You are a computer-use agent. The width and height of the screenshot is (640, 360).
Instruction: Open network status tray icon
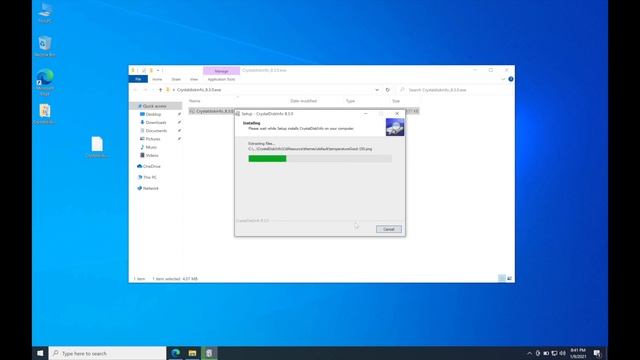554,353
